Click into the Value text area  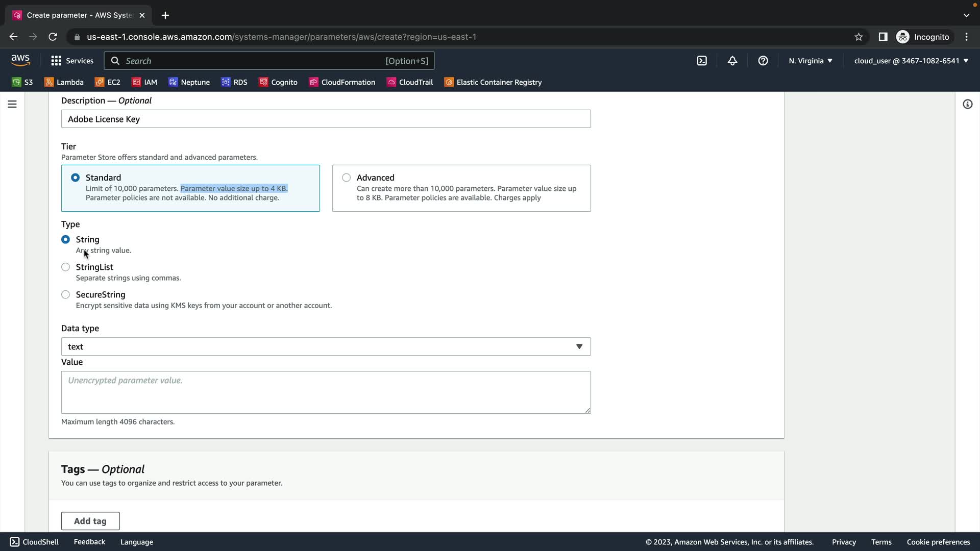point(326,392)
